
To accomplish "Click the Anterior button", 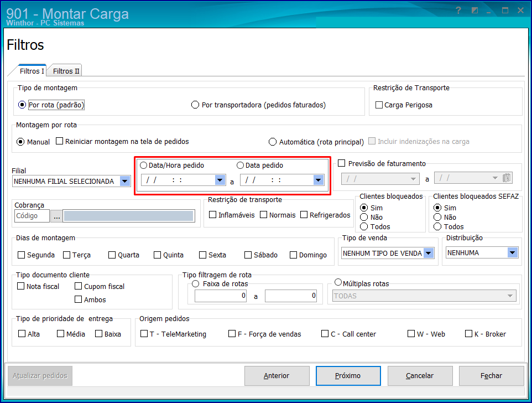I will (277, 376).
